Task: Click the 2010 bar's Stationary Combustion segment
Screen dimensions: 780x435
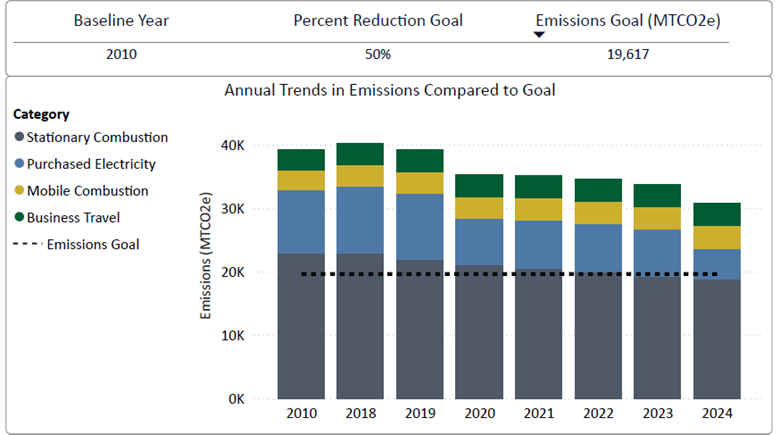Action: tap(301, 326)
